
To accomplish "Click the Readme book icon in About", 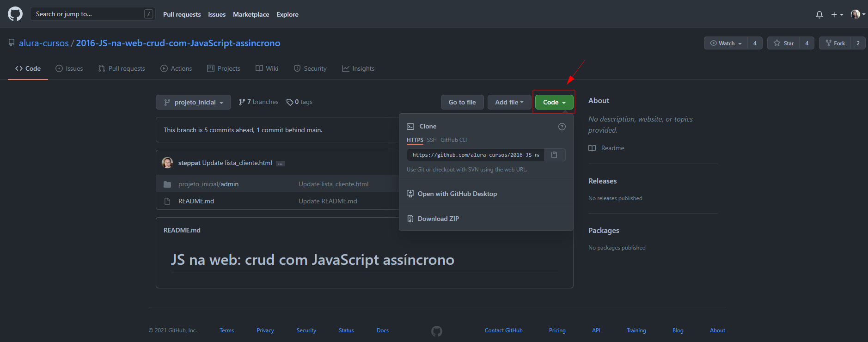I will pos(592,148).
